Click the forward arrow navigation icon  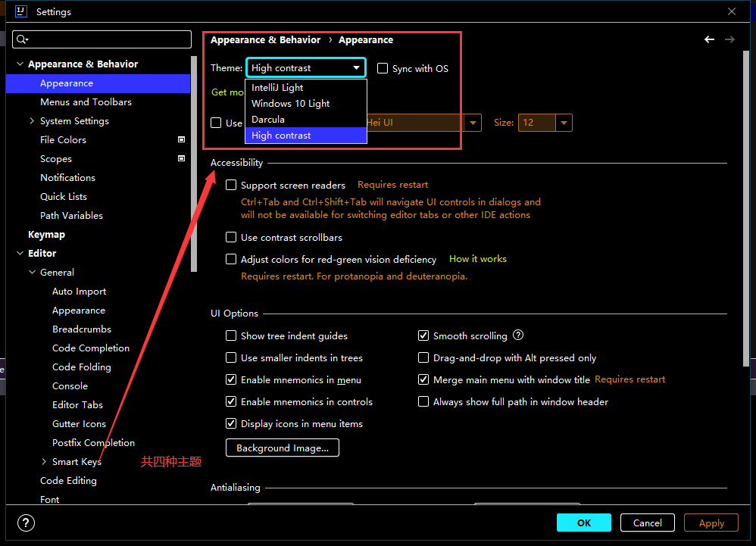pos(729,39)
